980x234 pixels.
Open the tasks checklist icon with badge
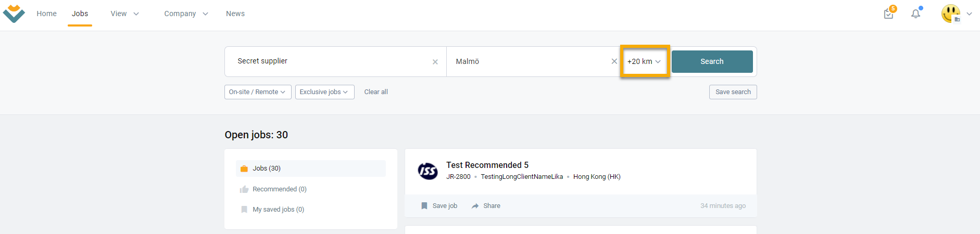[889, 14]
